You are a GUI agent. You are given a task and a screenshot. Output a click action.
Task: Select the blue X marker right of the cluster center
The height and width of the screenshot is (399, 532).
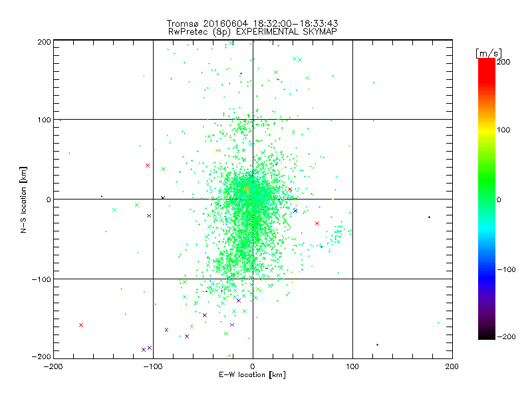pyautogui.click(x=295, y=211)
